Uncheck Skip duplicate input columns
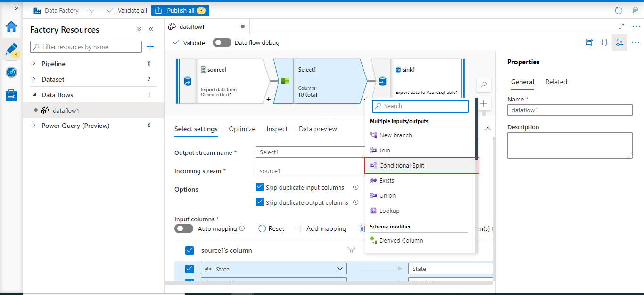644x295 pixels. [x=259, y=187]
